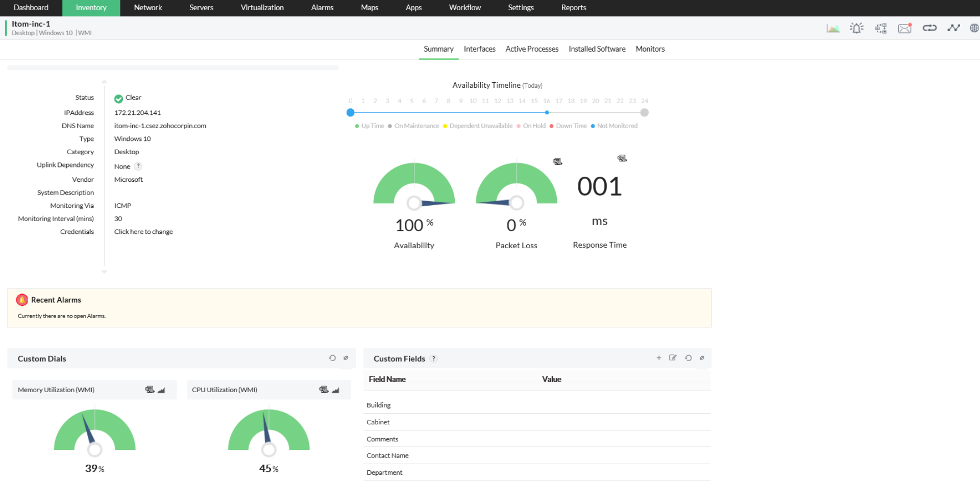Open the Workflow menu in top navigation
Viewport: 980px width, 481px height.
pos(464,8)
